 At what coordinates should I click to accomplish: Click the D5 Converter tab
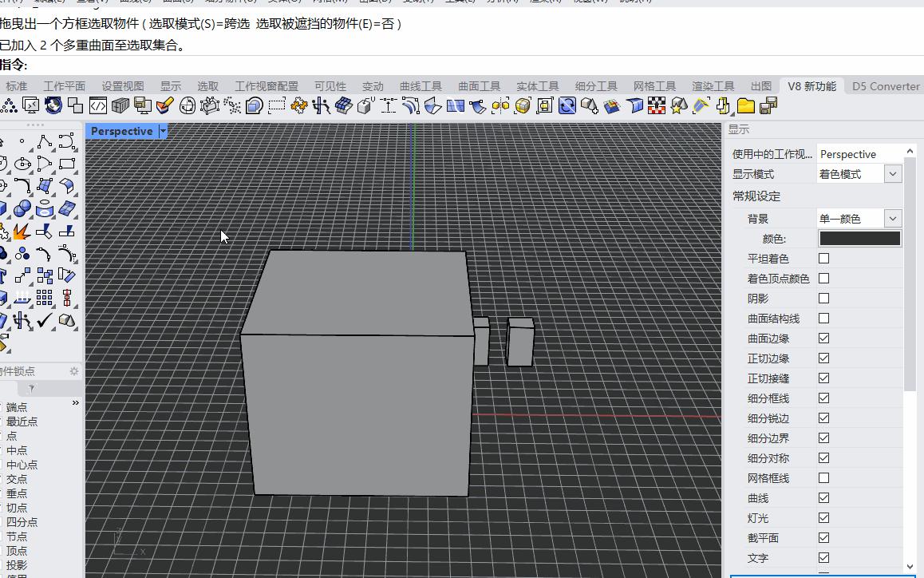(885, 85)
